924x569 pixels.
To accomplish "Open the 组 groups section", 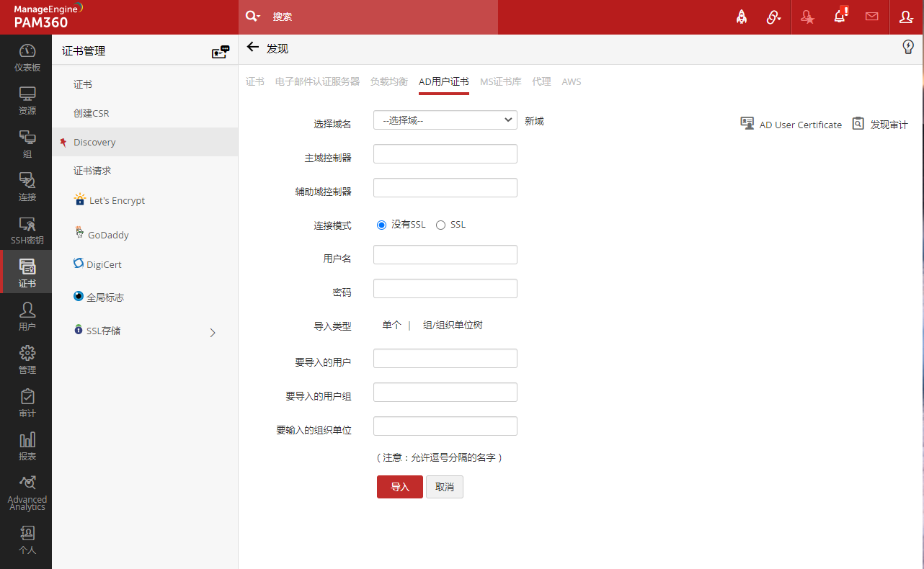I will click(27, 144).
